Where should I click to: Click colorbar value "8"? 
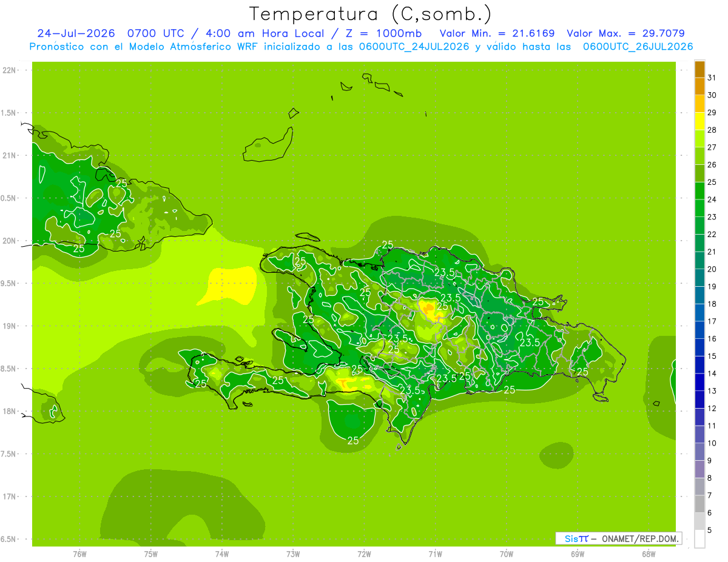click(x=710, y=478)
